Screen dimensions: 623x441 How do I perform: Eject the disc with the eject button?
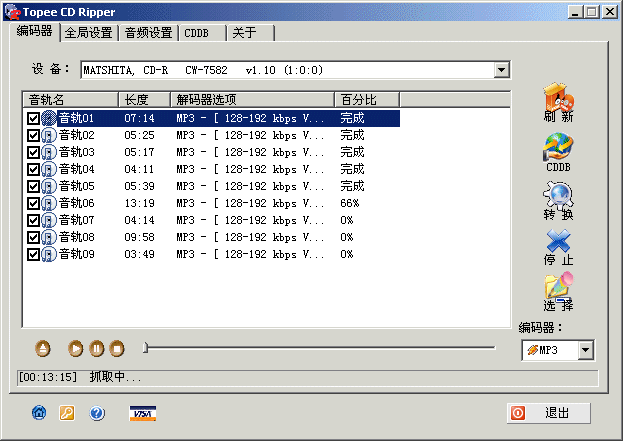point(43,349)
